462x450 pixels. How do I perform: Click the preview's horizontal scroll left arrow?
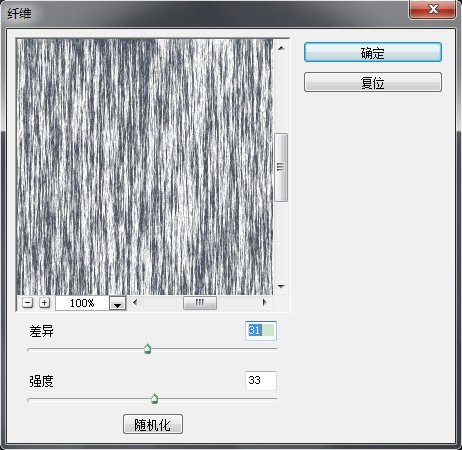point(135,303)
